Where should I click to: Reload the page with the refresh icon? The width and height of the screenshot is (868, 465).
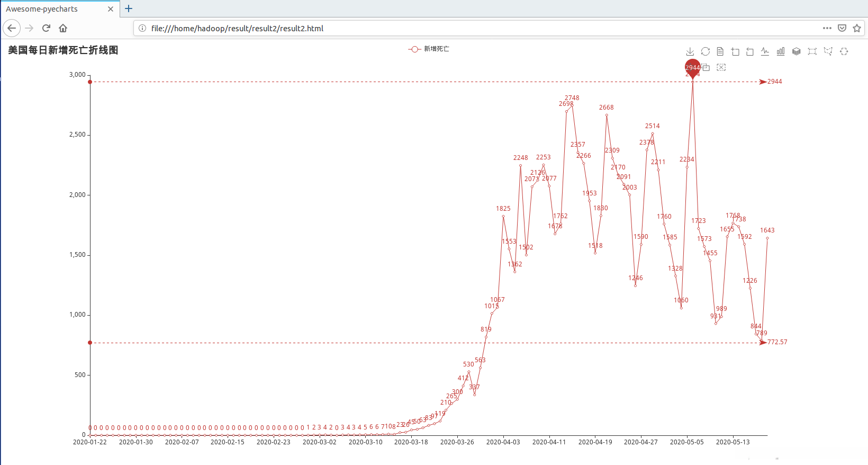47,28
